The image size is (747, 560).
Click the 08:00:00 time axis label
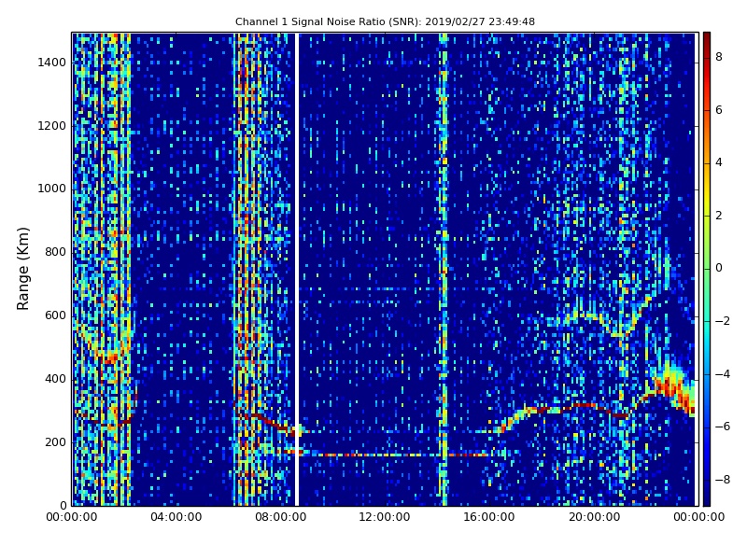281,517
